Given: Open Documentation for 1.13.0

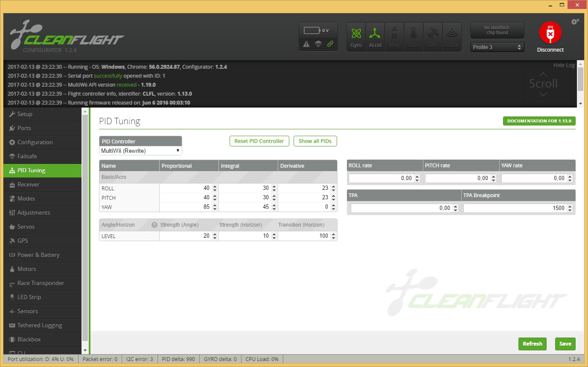Looking at the screenshot, I should coord(539,121).
